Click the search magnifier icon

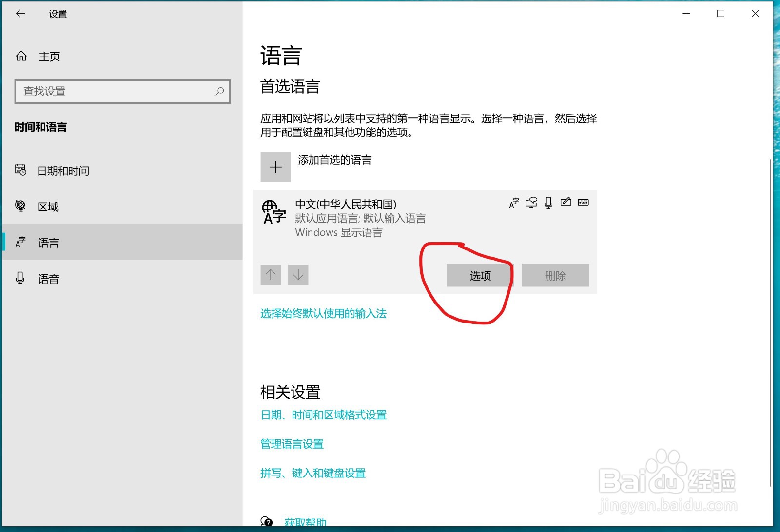click(x=219, y=91)
